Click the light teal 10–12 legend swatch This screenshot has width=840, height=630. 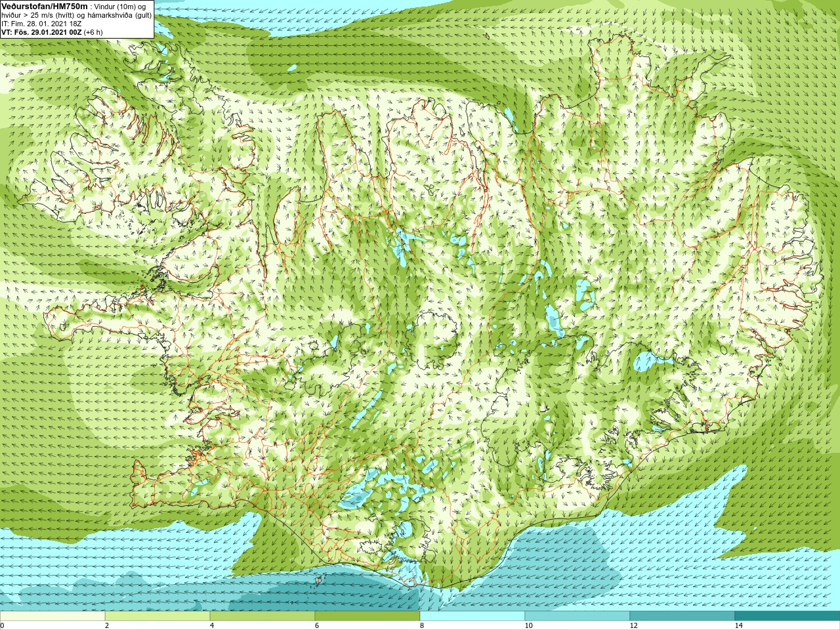point(577,616)
